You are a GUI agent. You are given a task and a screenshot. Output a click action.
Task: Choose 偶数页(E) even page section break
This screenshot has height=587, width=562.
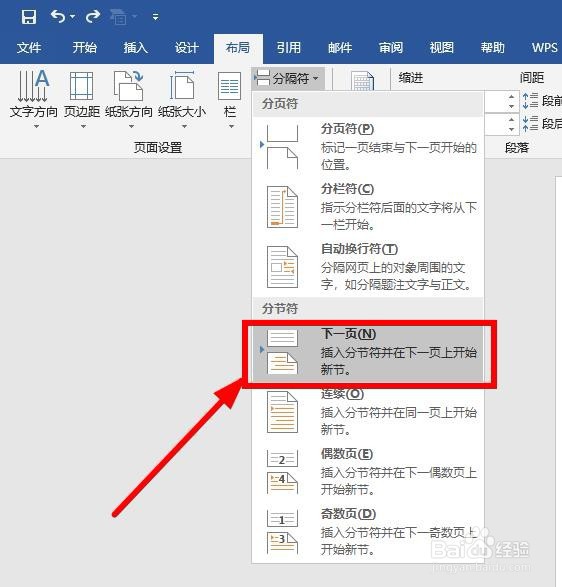tap(368, 472)
